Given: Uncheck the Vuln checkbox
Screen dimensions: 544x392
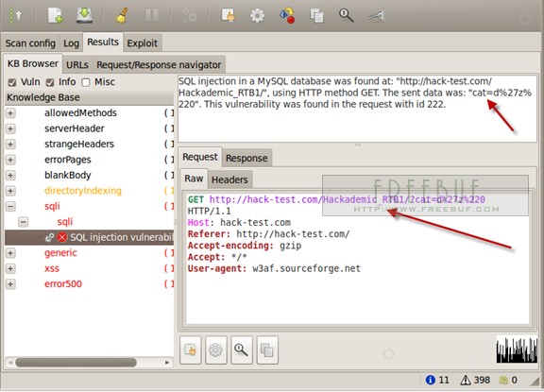Looking at the screenshot, I should [12, 82].
